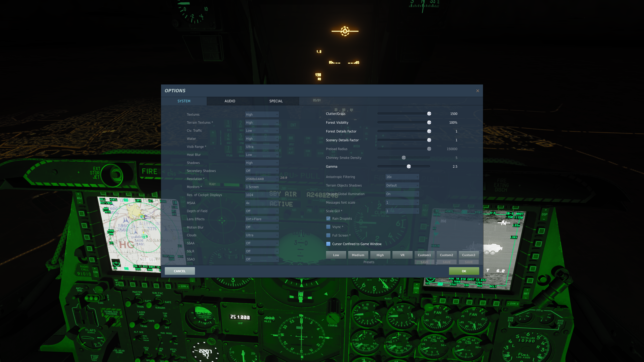Open the Civ. Traffic dropdown
Image resolution: width=644 pixels, height=362 pixels.
pyautogui.click(x=262, y=130)
